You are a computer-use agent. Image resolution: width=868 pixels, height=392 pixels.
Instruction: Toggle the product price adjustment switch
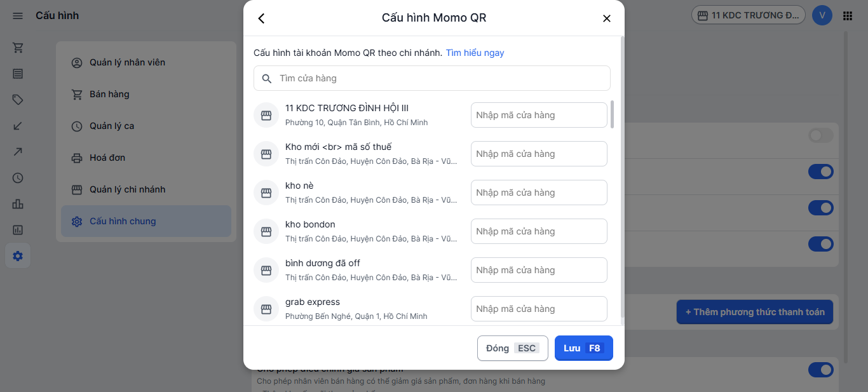(820, 370)
